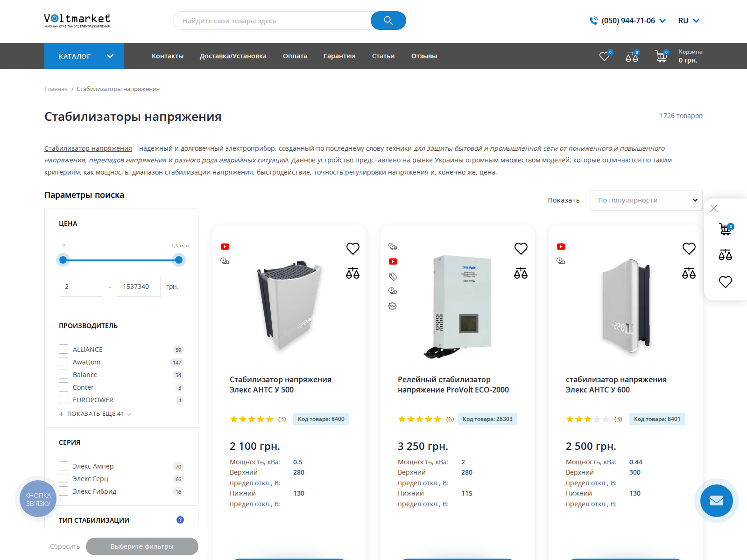747x560 pixels.
Task: Check the Элекс Гибрид series filter
Action: [x=63, y=491]
